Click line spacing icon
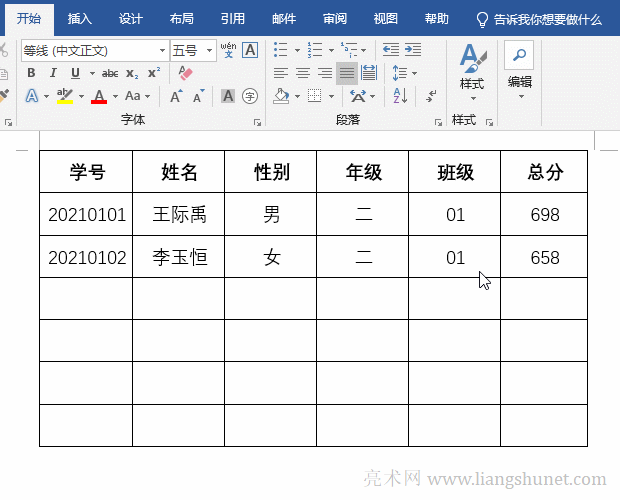Screen dimensions: 620x500 [x=399, y=73]
